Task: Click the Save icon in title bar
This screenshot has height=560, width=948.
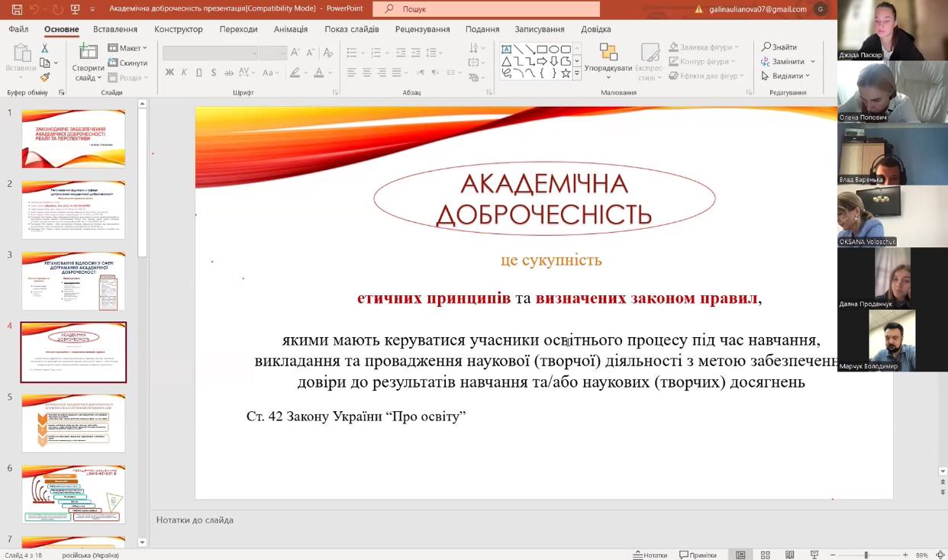Action: [18, 9]
